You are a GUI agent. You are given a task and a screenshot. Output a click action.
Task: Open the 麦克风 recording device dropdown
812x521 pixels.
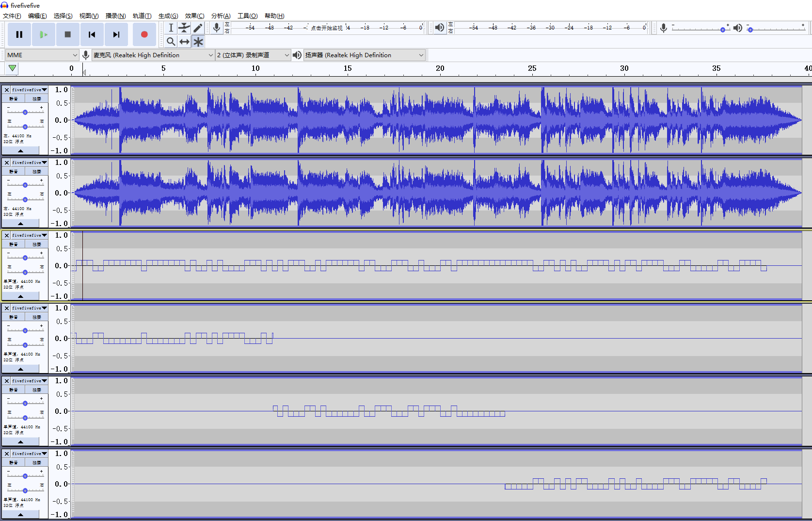(x=153, y=55)
